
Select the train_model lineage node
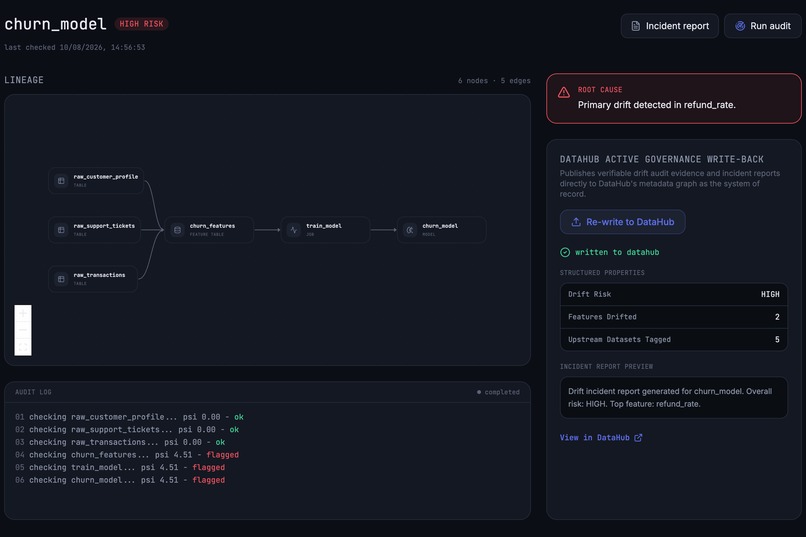(x=325, y=230)
